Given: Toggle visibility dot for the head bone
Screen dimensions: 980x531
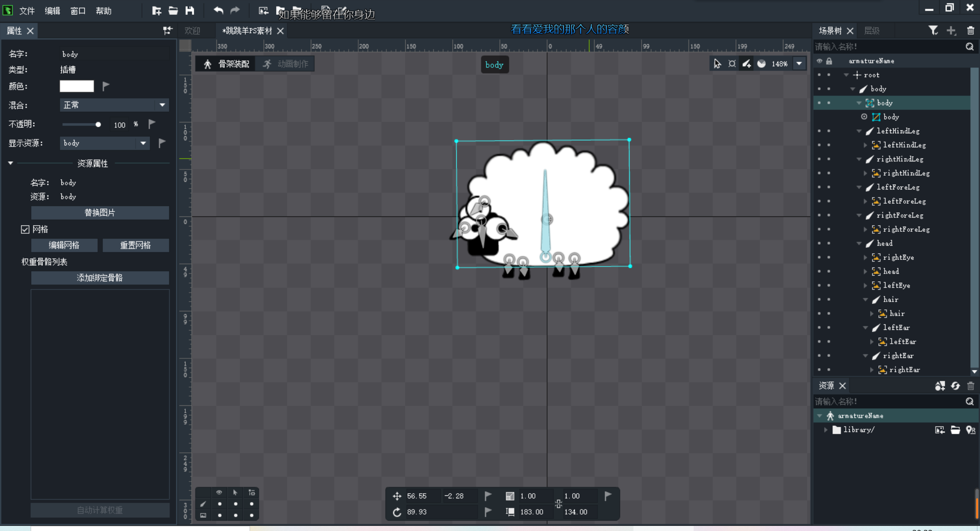Looking at the screenshot, I should click(819, 244).
